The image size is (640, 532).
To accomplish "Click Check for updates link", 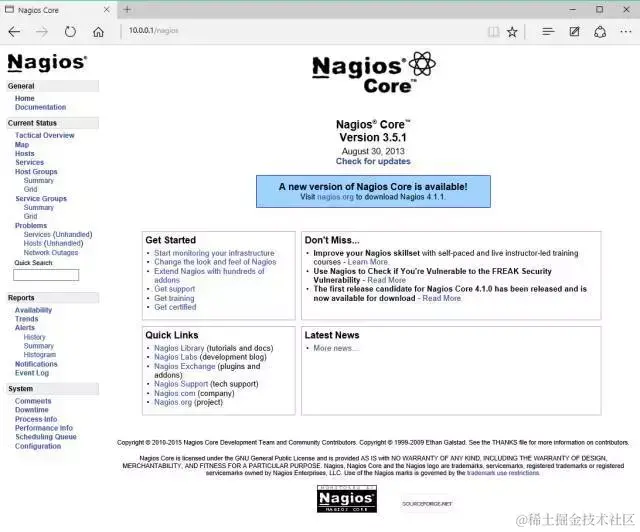I will pos(373,161).
